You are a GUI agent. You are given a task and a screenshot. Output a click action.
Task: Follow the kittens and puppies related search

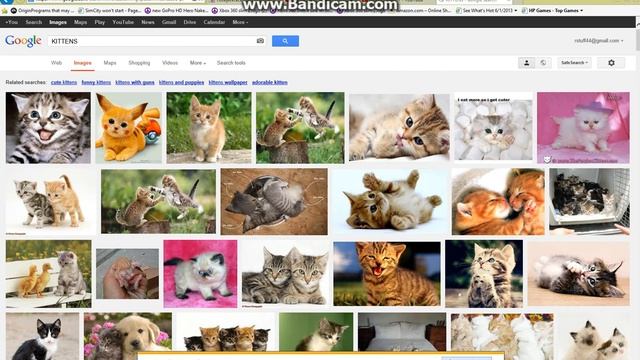tap(181, 82)
